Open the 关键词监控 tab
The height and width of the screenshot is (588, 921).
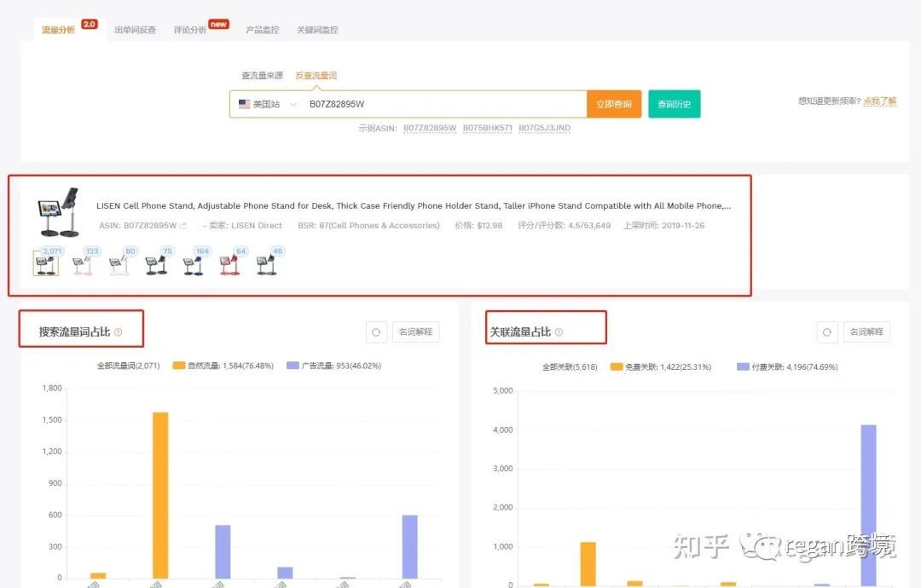[317, 30]
